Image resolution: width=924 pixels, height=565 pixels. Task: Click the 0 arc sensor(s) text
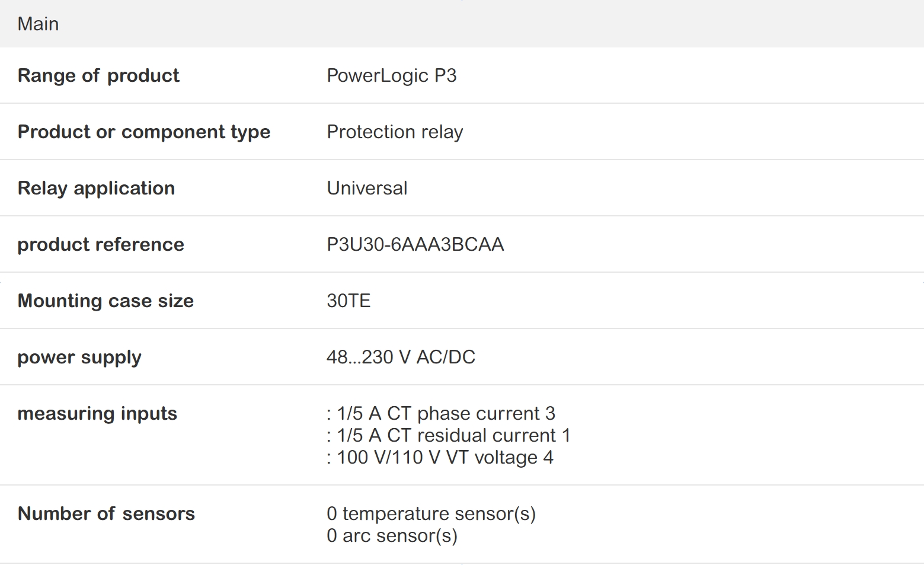pyautogui.click(x=392, y=535)
